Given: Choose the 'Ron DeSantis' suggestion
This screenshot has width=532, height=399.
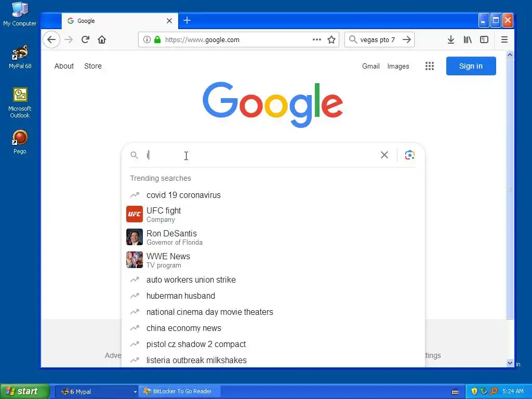Looking at the screenshot, I should coord(273,237).
